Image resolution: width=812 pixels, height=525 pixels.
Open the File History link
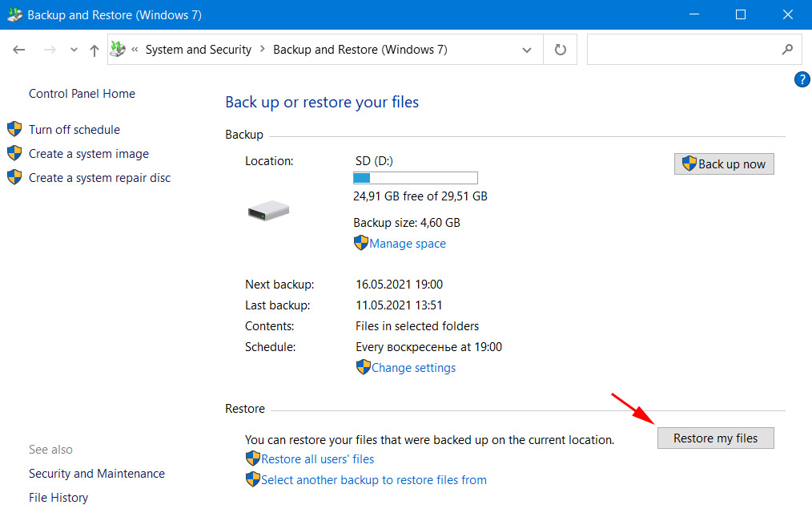pyautogui.click(x=58, y=498)
